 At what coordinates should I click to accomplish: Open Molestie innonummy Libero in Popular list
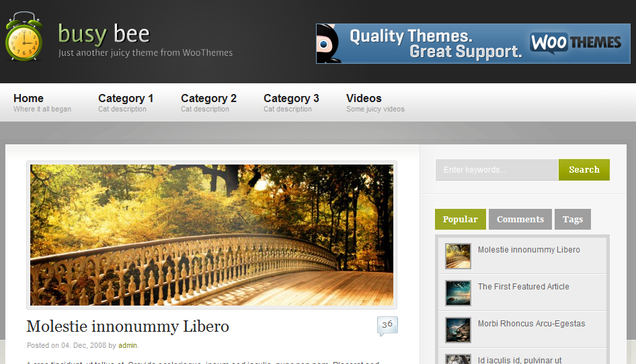coord(529,250)
